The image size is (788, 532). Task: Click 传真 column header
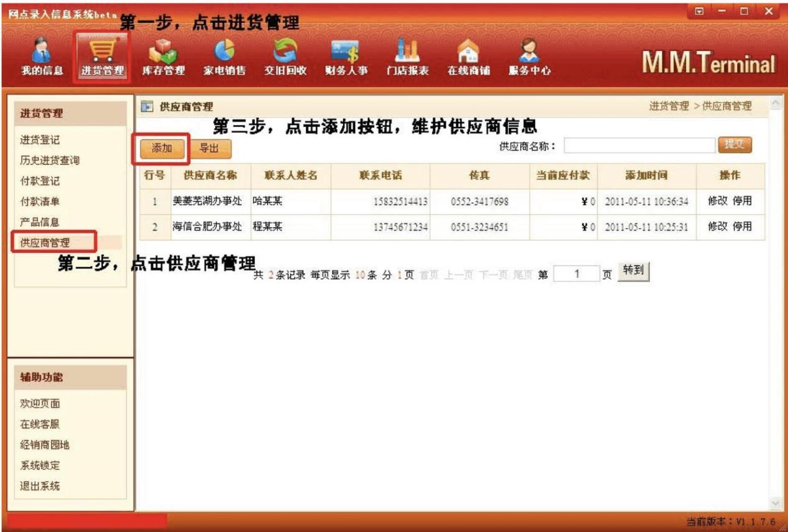pyautogui.click(x=480, y=175)
